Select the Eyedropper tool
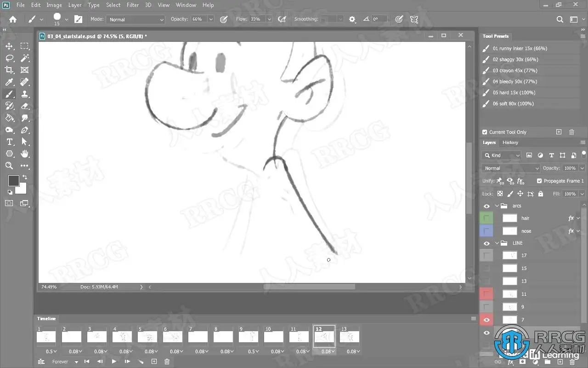588x368 pixels. point(9,82)
